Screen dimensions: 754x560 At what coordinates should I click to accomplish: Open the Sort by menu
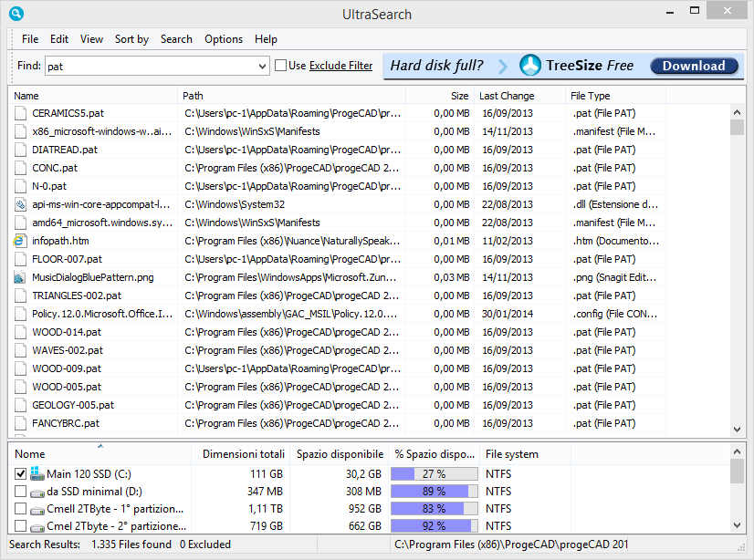131,39
